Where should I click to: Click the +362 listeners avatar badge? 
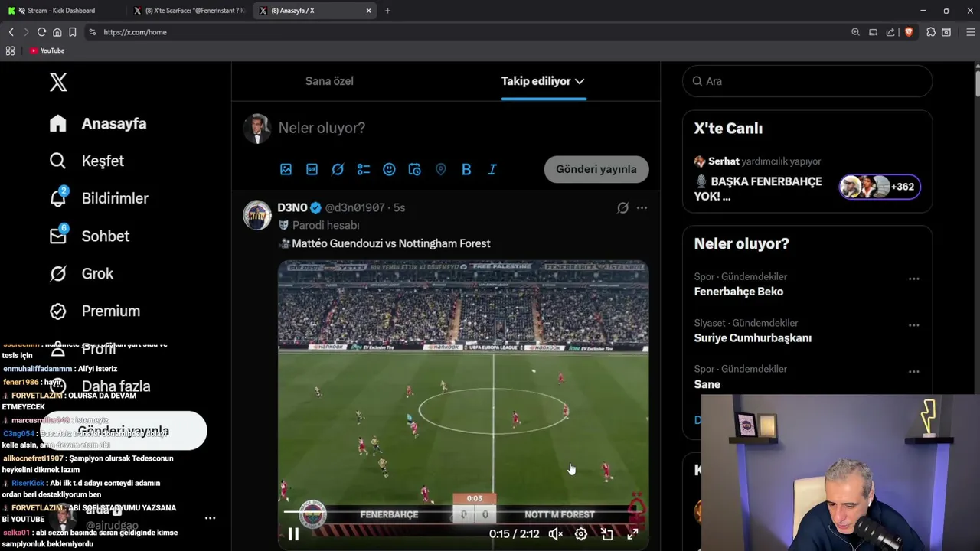point(880,187)
